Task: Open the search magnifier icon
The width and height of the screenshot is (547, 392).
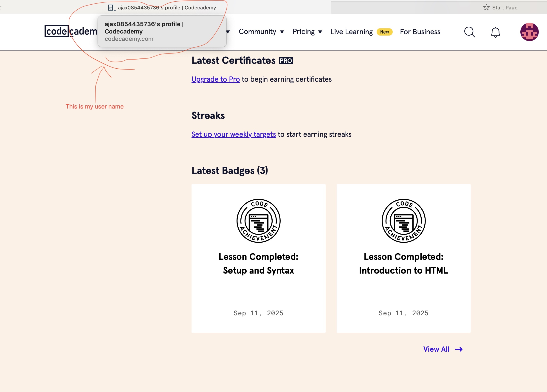Action: click(469, 32)
